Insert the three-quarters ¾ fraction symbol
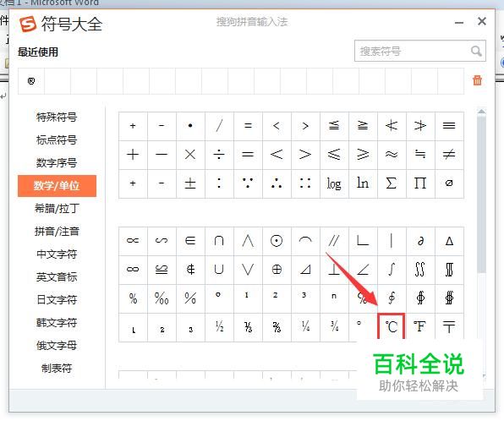504x421 pixels. 334,327
